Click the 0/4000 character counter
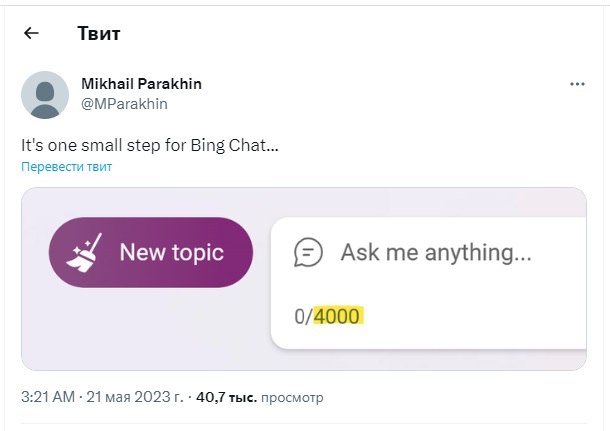 point(329,316)
